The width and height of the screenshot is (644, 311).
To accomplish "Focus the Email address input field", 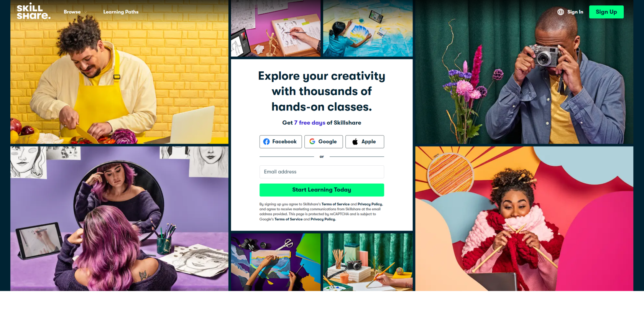I will pos(322,172).
